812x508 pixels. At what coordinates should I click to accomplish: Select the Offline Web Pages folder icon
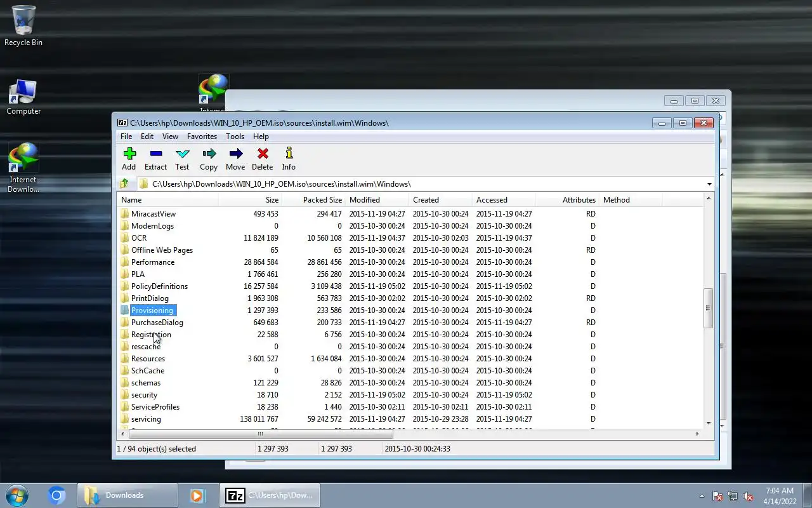coord(124,250)
